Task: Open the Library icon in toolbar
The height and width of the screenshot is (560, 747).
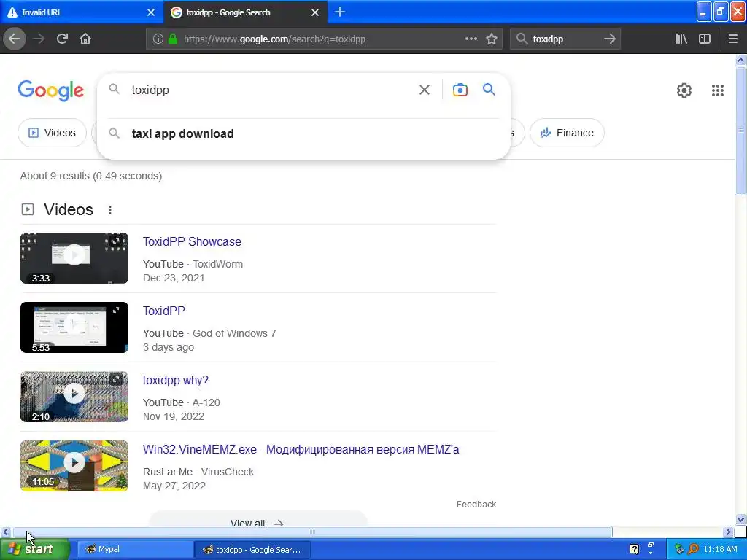Action: [681, 39]
